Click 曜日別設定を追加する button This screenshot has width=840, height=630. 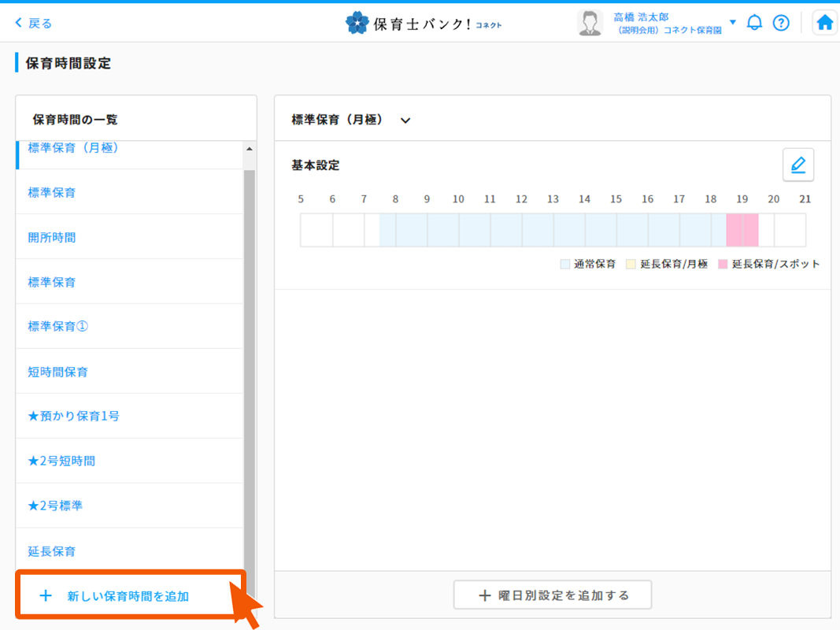point(553,595)
